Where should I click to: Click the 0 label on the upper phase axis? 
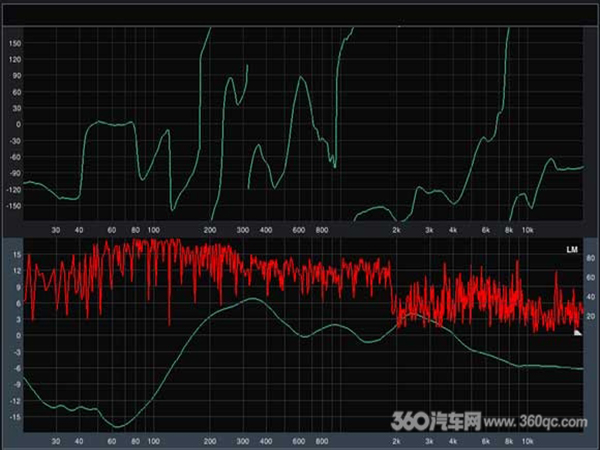18,124
